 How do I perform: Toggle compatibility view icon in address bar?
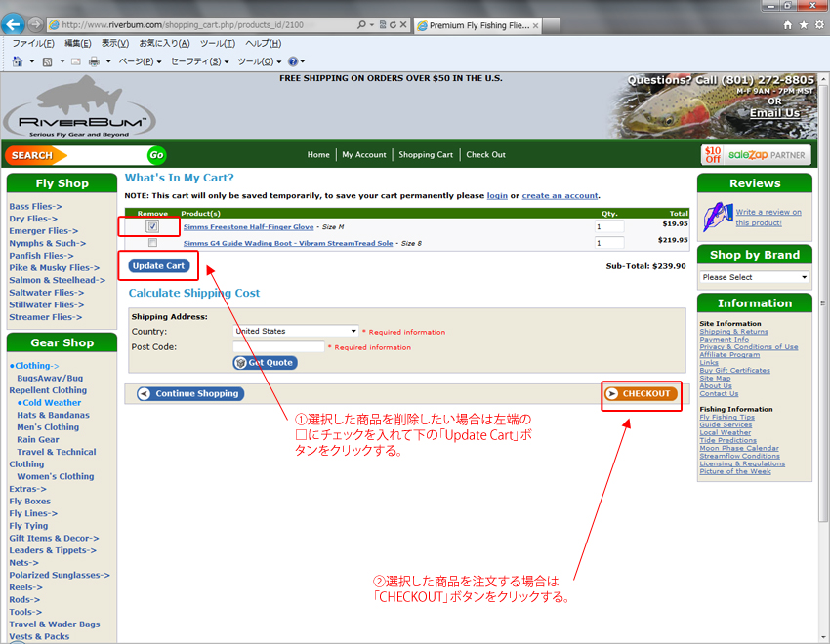(x=383, y=24)
